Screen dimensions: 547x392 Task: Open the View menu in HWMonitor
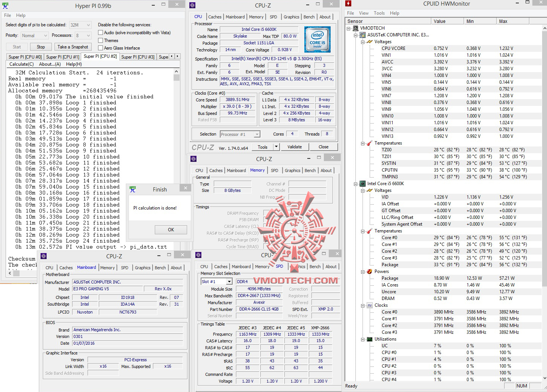point(364,13)
